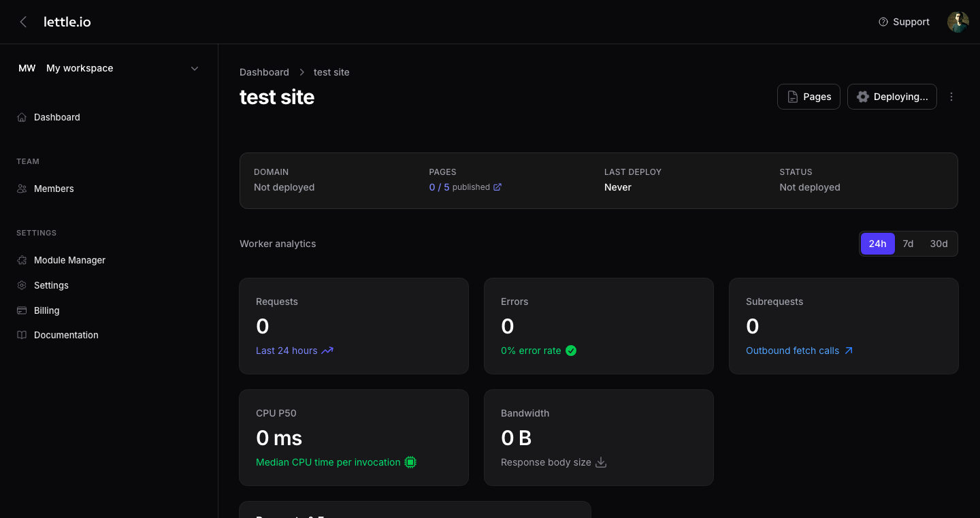Click the Support help icon
980x518 pixels.
click(x=883, y=22)
